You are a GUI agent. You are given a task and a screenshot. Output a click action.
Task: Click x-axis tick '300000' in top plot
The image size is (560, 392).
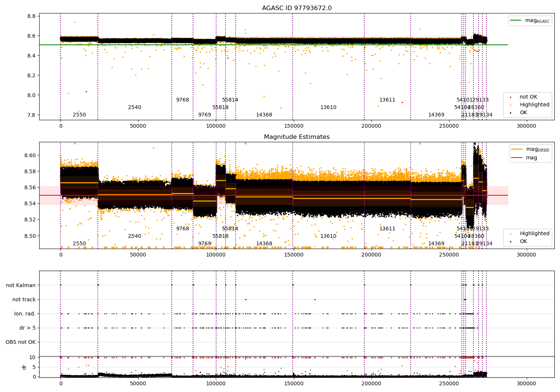(526, 126)
